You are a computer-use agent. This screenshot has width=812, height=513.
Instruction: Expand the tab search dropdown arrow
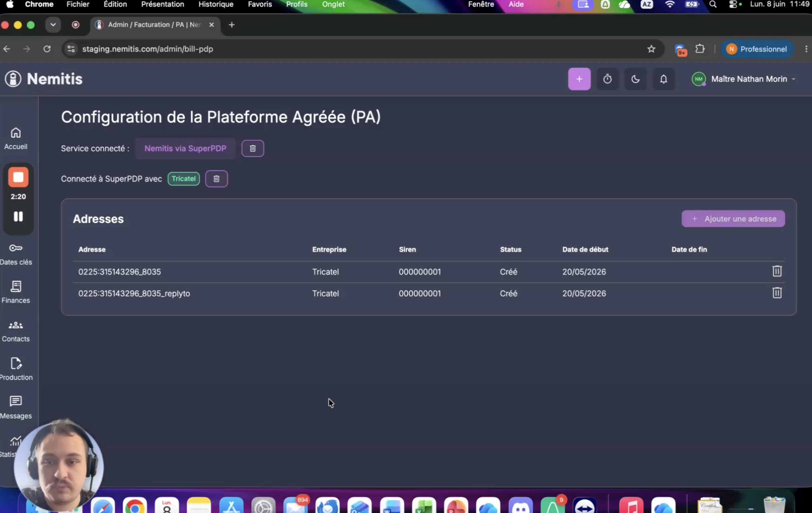pos(53,25)
